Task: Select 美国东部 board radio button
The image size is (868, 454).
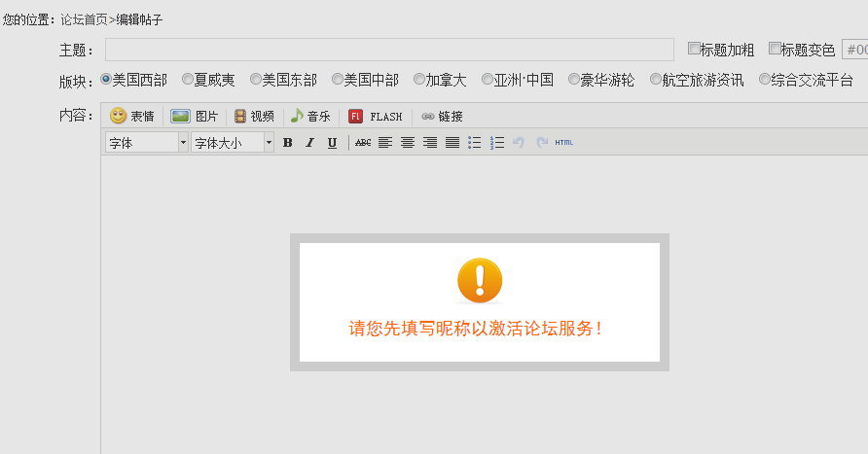Action: (x=256, y=79)
